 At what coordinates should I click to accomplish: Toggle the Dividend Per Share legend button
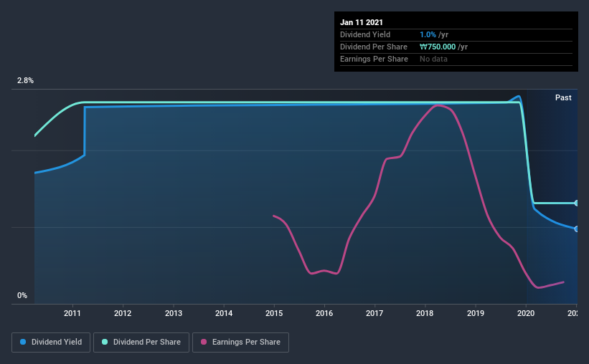pos(141,343)
